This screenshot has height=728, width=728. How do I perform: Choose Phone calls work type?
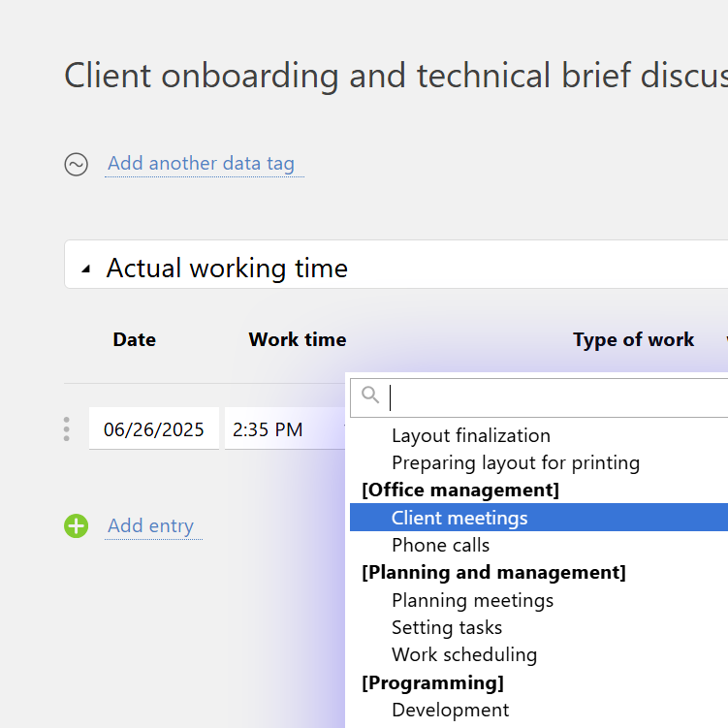coord(440,545)
